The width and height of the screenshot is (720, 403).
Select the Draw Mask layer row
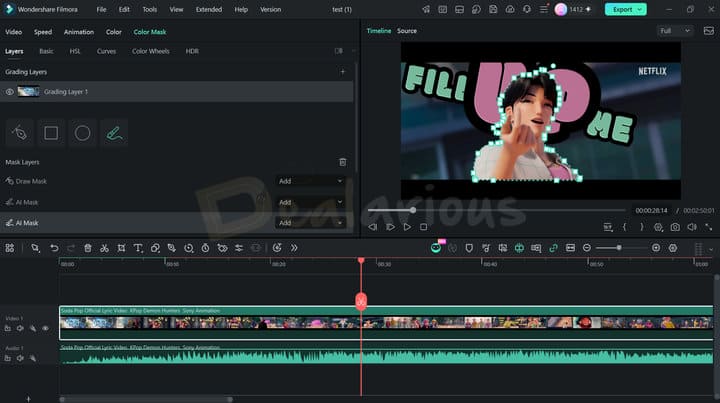coord(177,181)
